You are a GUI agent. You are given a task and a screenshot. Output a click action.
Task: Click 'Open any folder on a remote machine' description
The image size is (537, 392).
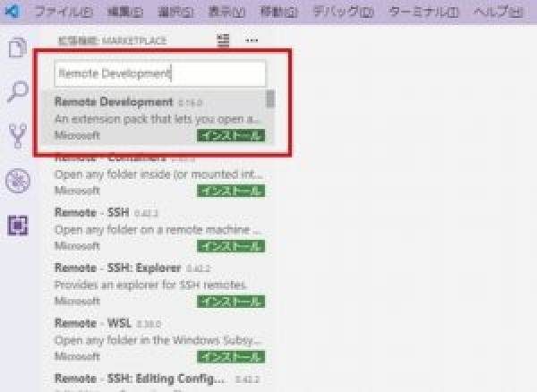pos(158,230)
